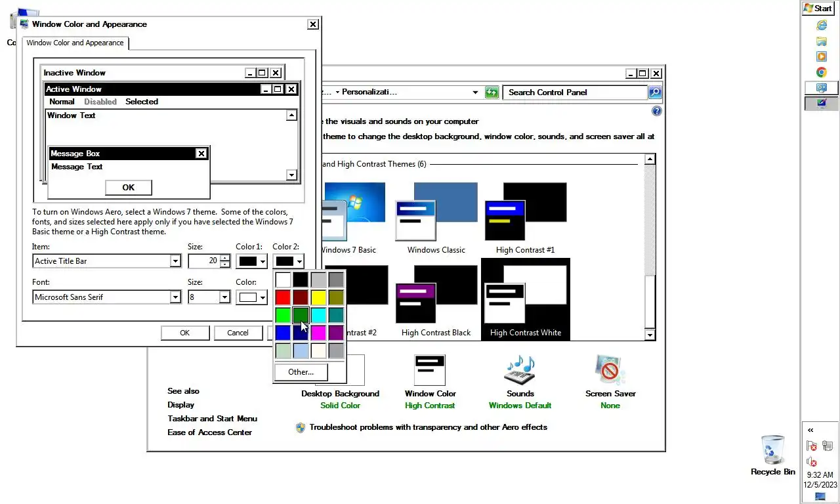Click the green refresh arrows beside address bar
The height and width of the screenshot is (504, 840).
coord(492,93)
